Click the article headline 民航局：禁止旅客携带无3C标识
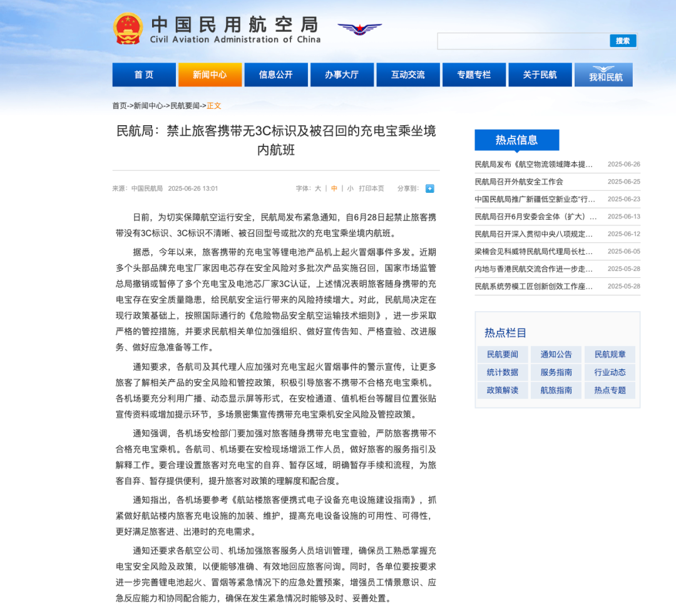Image resolution: width=676 pixels, height=616 pixels. tap(276, 140)
